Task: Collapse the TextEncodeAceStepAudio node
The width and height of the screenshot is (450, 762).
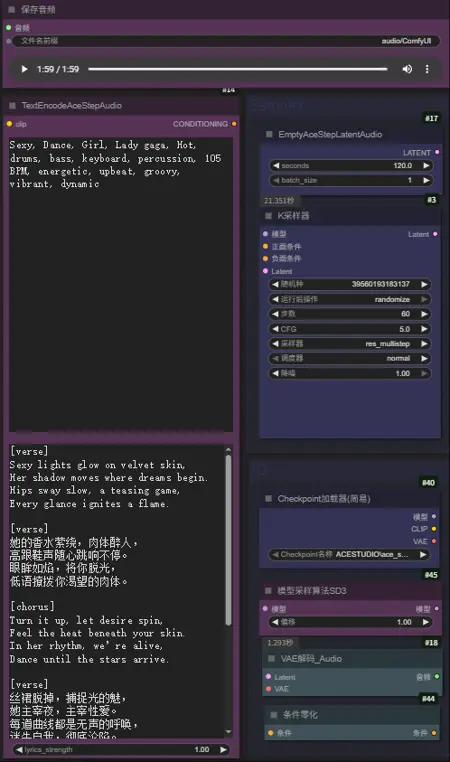Action: pos(12,105)
